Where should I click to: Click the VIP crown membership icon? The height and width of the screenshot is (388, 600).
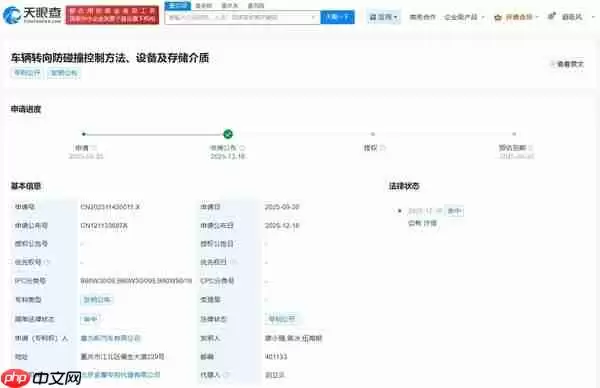pos(498,17)
